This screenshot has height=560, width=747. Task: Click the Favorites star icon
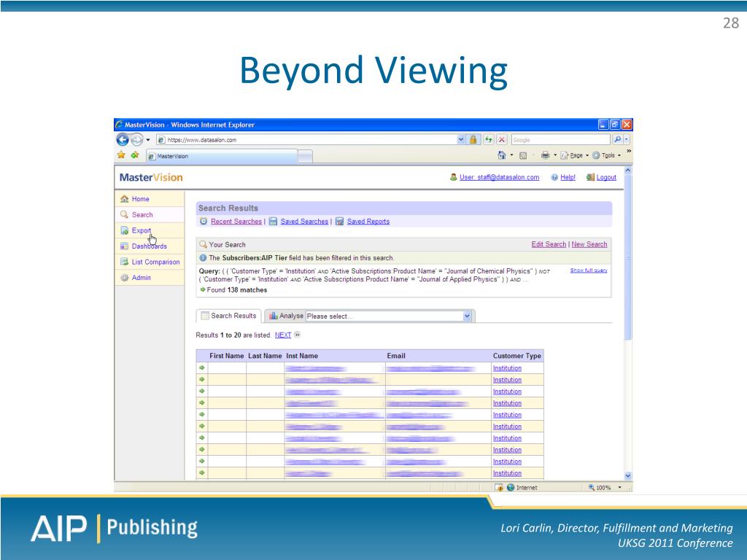[122, 155]
